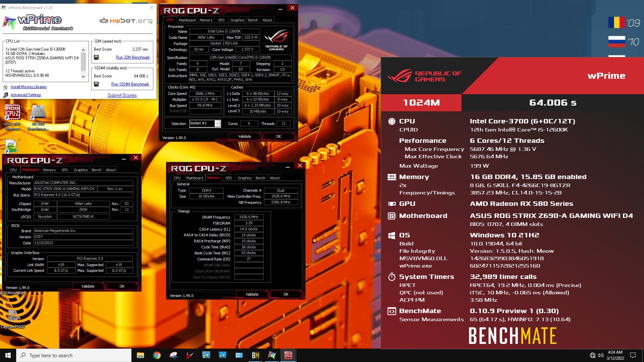Viewport: 644px width, 362px height.
Task: Open the Windows Start menu
Action: coord(8,355)
